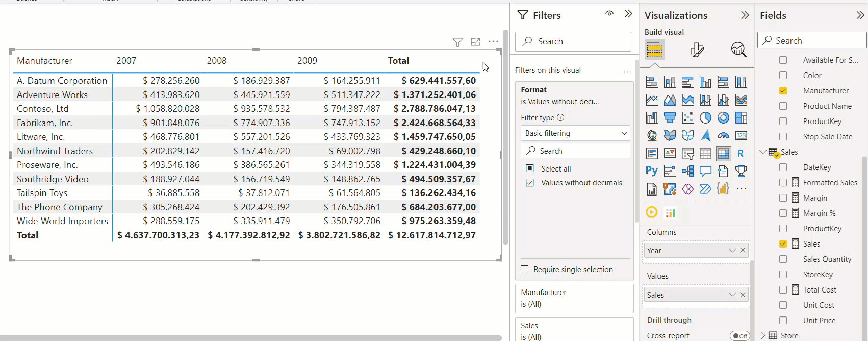This screenshot has width=868, height=341.
Task: Collapse the Visualizations pane
Action: pos(745,15)
